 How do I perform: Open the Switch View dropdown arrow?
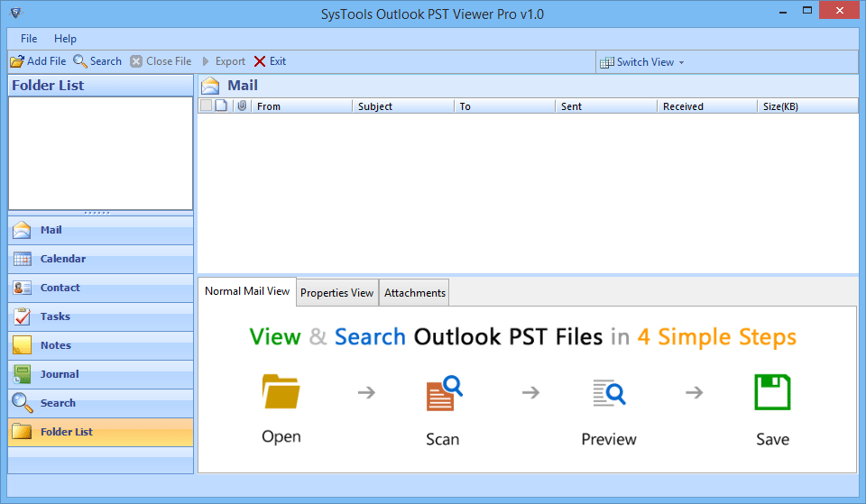pos(682,63)
